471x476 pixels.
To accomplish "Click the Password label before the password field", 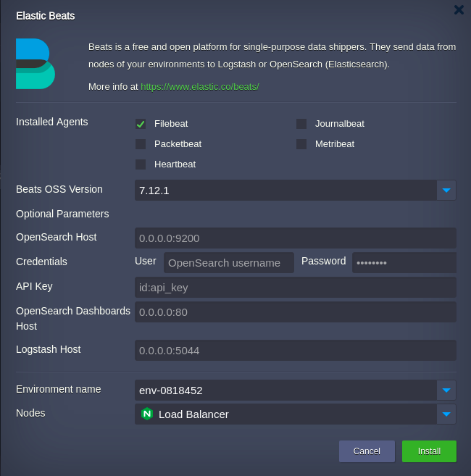I will pyautogui.click(x=323, y=261).
